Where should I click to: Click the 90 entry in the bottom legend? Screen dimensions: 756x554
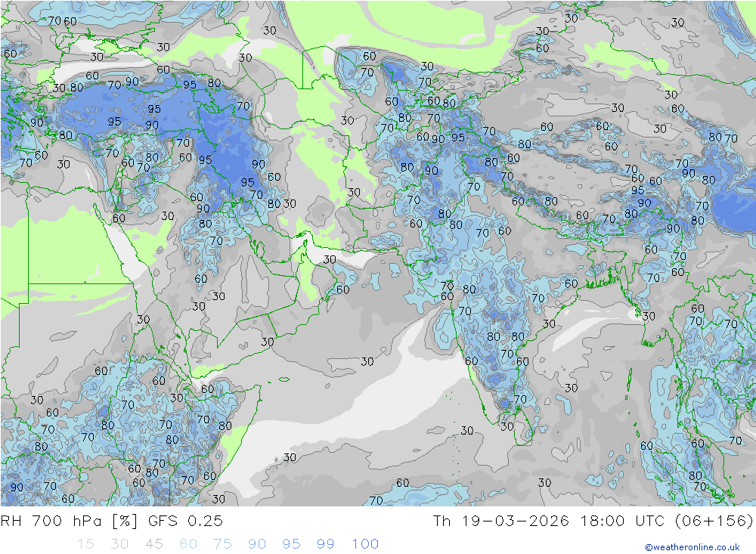257,544
